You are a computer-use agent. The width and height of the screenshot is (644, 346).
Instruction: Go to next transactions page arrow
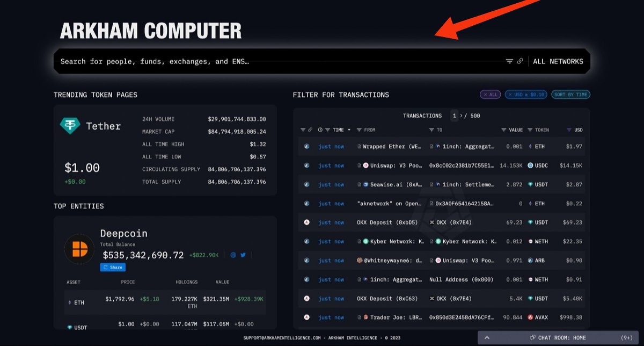point(461,116)
